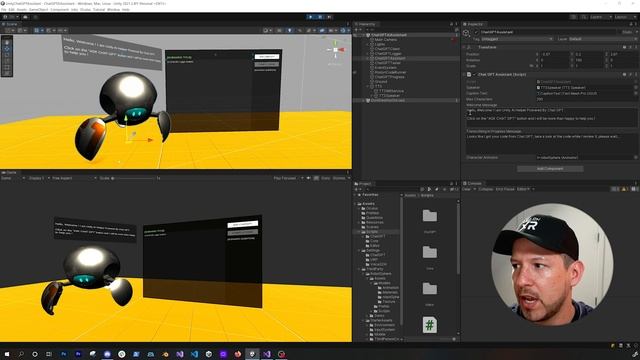Open the Layer dropdown in Inspector
Screen dimensions: 640x360
(602, 39)
